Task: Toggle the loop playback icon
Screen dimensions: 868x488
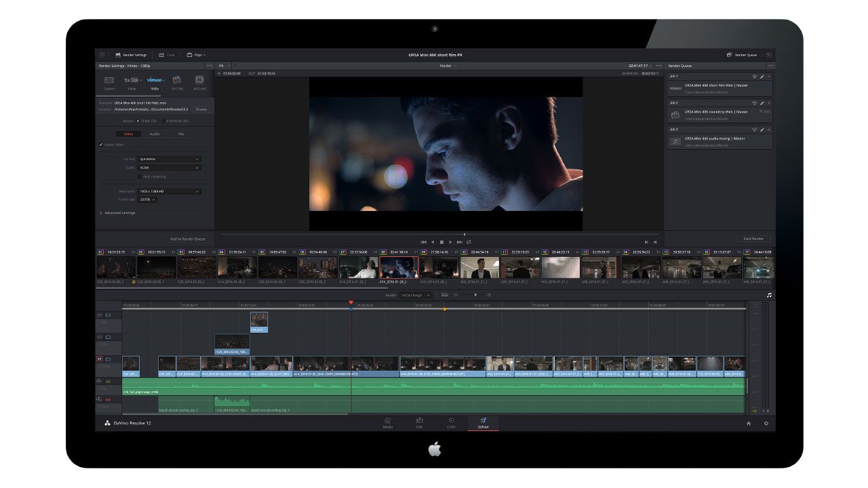Action: coord(469,242)
